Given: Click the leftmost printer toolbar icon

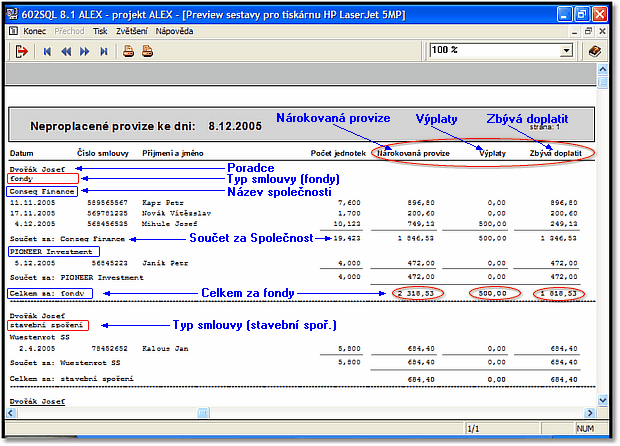Looking at the screenshot, I should click(129, 51).
